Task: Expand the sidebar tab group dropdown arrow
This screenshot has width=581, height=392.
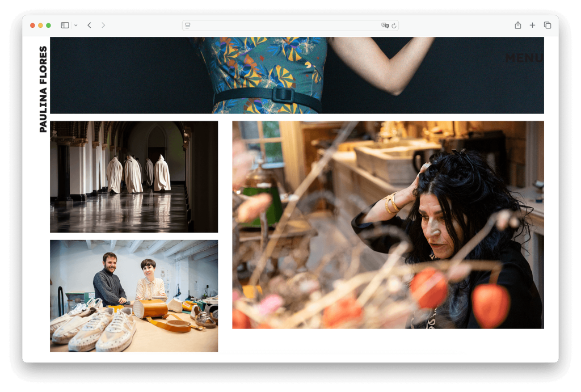Action: click(75, 26)
